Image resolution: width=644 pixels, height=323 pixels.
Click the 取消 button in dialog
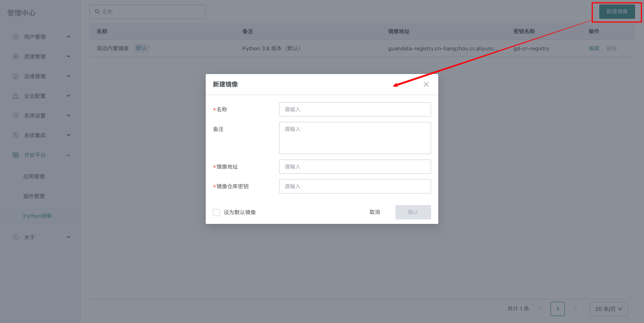[x=375, y=212]
